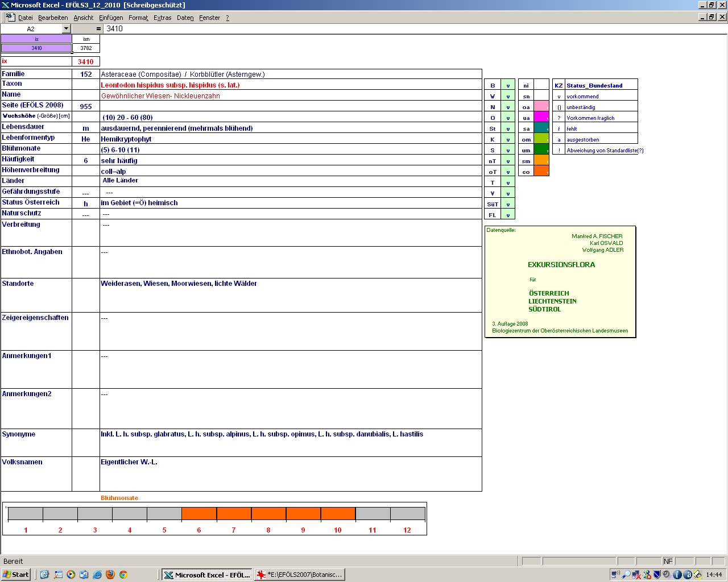
Task: Click the Messenger tray icon
Action: tap(647, 575)
